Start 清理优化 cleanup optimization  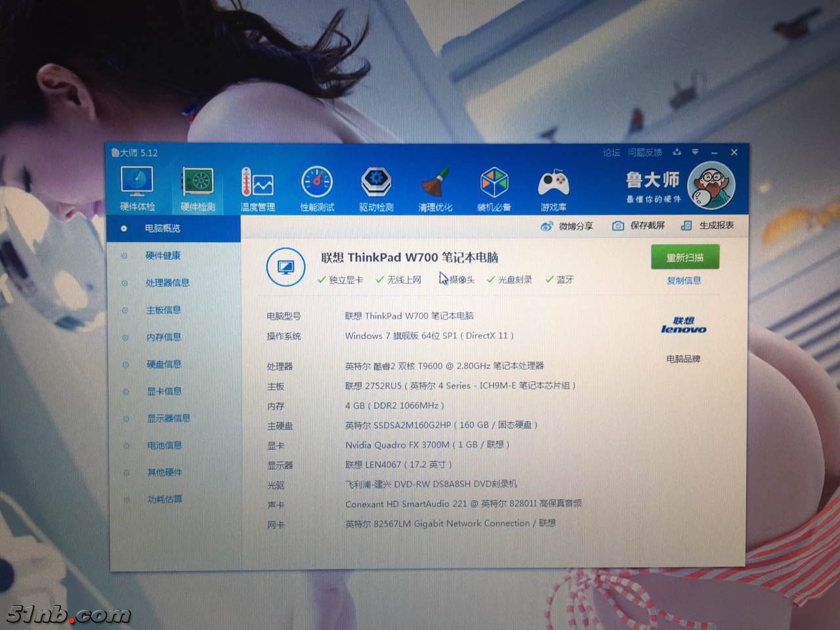(435, 187)
